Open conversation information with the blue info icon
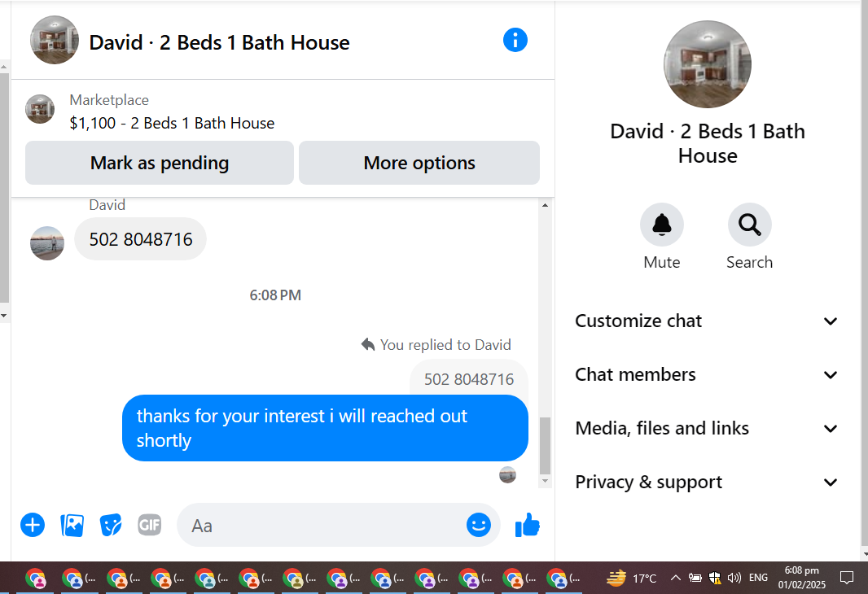The height and width of the screenshot is (594, 868). (515, 41)
